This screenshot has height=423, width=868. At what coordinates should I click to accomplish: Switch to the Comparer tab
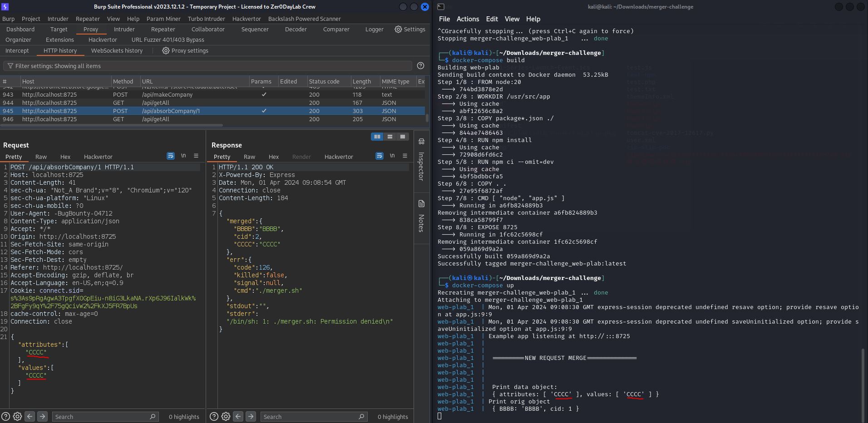[336, 29]
